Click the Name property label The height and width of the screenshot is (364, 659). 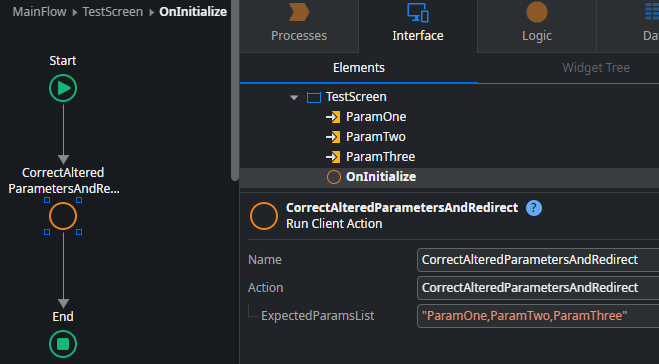pyautogui.click(x=265, y=260)
